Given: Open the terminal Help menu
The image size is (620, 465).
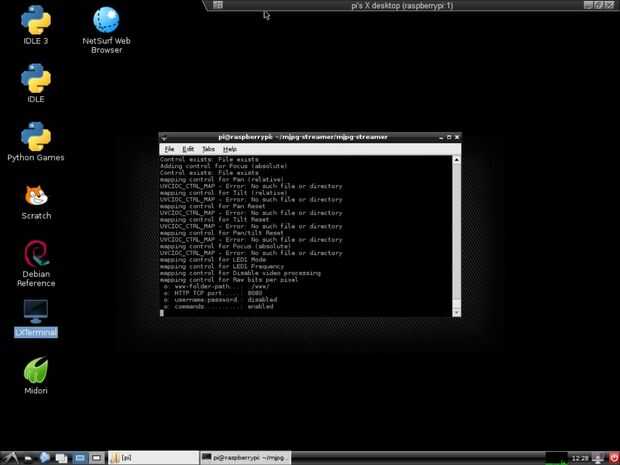Looking at the screenshot, I should coord(230,149).
